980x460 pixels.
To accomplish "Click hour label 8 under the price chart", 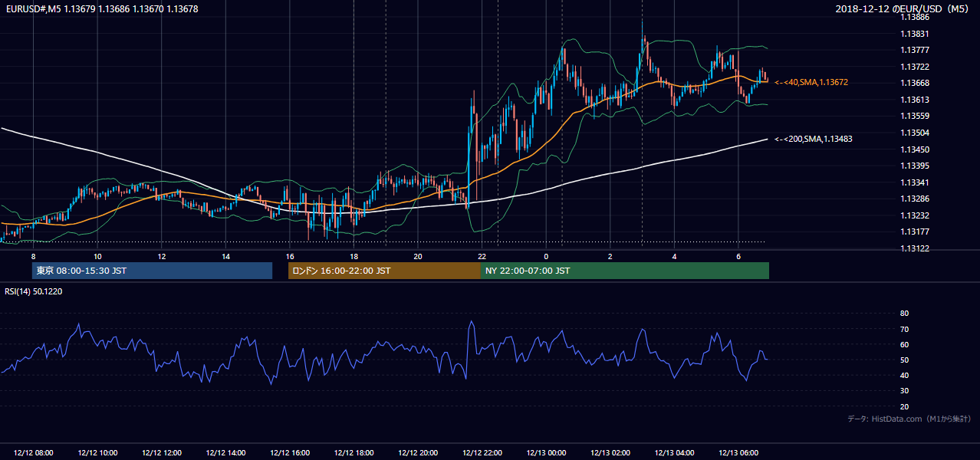I will coord(34,256).
